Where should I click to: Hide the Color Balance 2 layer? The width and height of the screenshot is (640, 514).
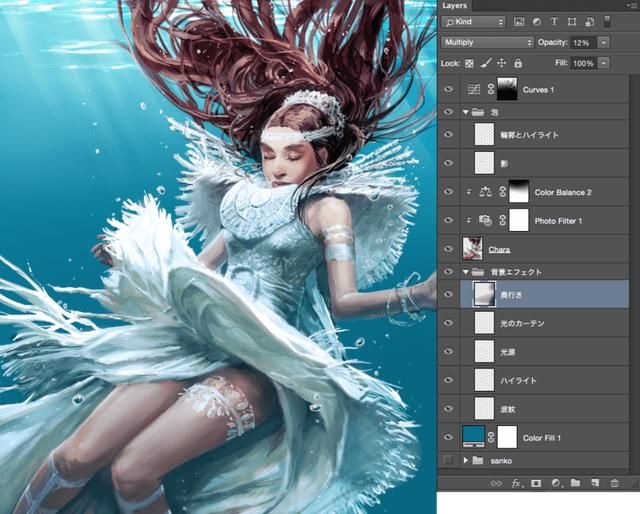pos(449,191)
